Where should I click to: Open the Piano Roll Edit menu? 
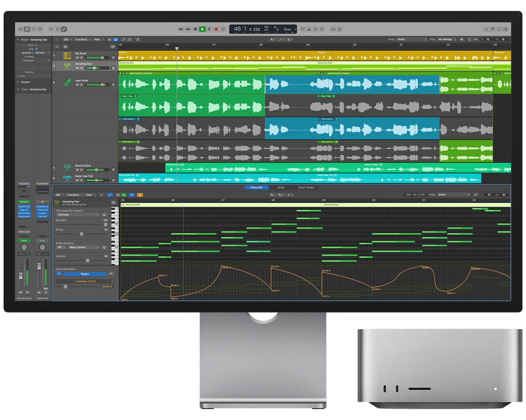59,195
